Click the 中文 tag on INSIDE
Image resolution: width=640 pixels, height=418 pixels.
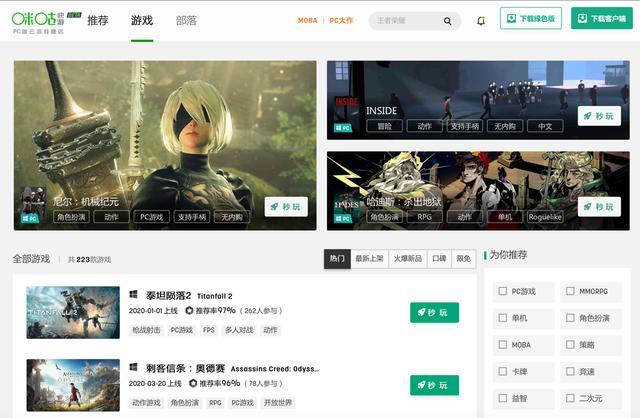[x=545, y=126]
